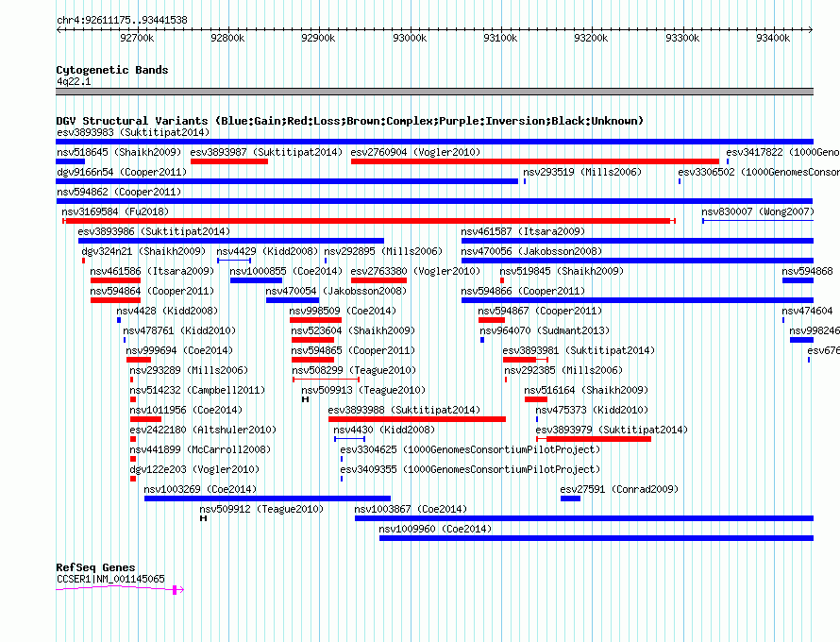Select the nsv470056 (Jakobsson2008) label
The width and height of the screenshot is (840, 642).
(x=531, y=251)
